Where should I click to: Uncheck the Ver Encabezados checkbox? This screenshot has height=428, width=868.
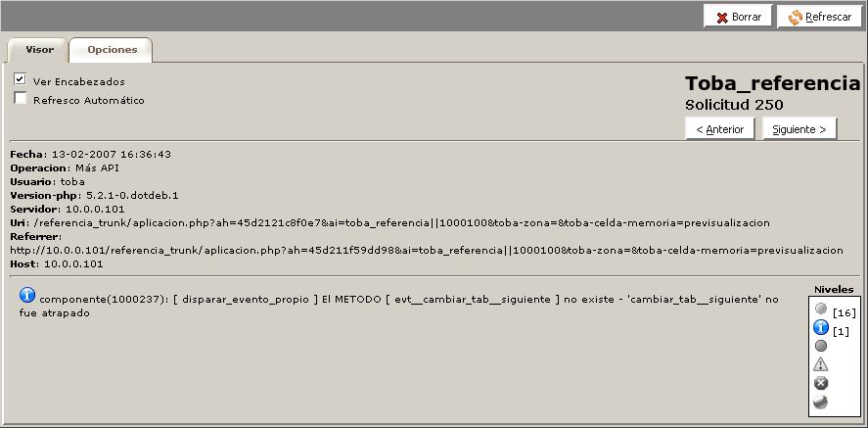click(x=21, y=79)
